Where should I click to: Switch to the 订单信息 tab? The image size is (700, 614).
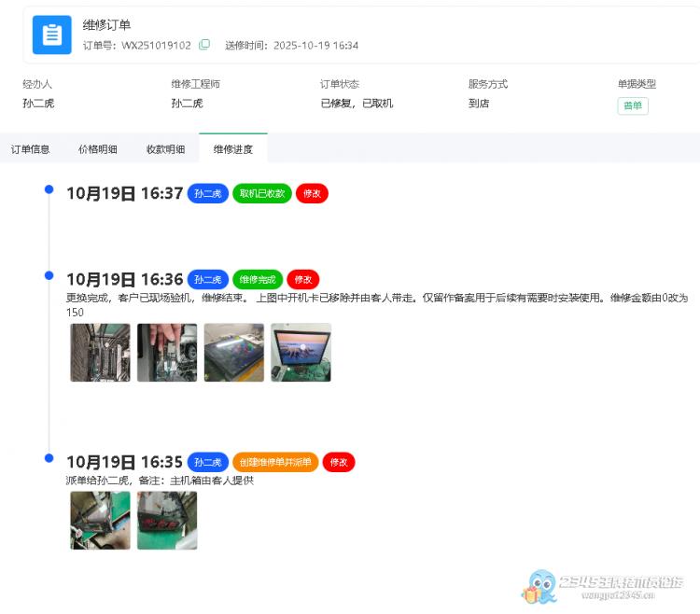click(x=31, y=149)
